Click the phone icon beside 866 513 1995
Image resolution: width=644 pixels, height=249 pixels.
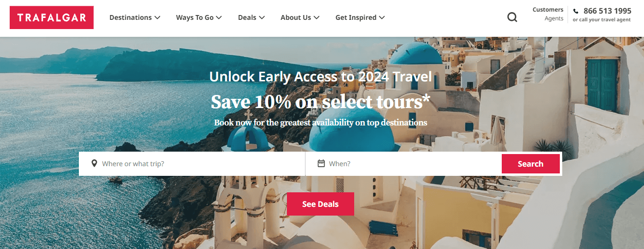pos(576,11)
